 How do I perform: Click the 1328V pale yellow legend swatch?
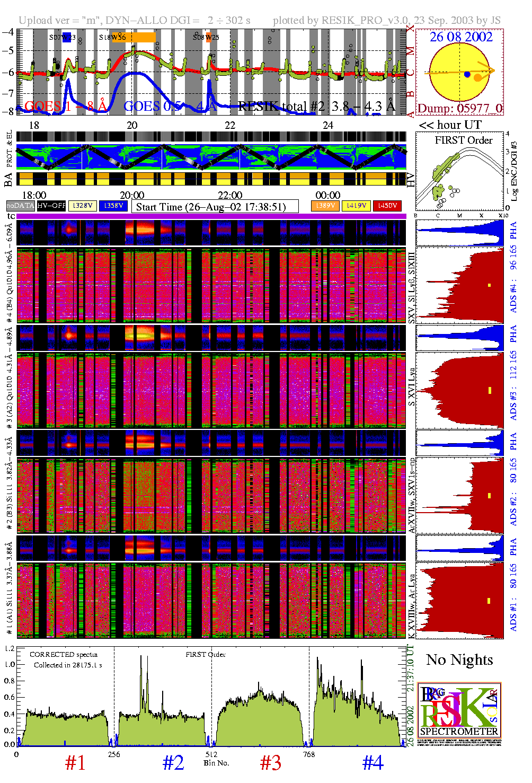point(83,206)
